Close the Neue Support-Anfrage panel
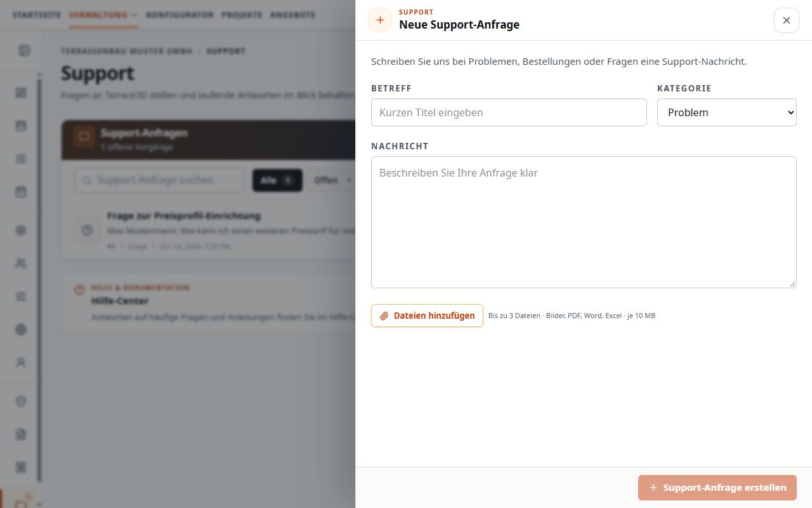This screenshot has height=508, width=812. point(787,20)
